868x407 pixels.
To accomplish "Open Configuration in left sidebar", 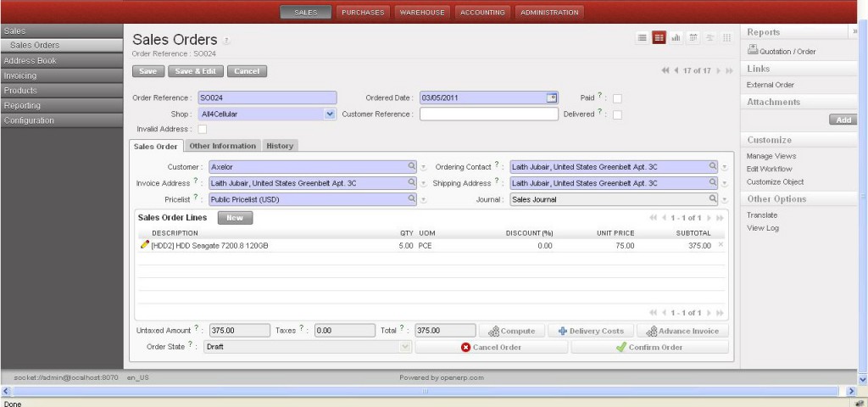I will click(x=61, y=120).
